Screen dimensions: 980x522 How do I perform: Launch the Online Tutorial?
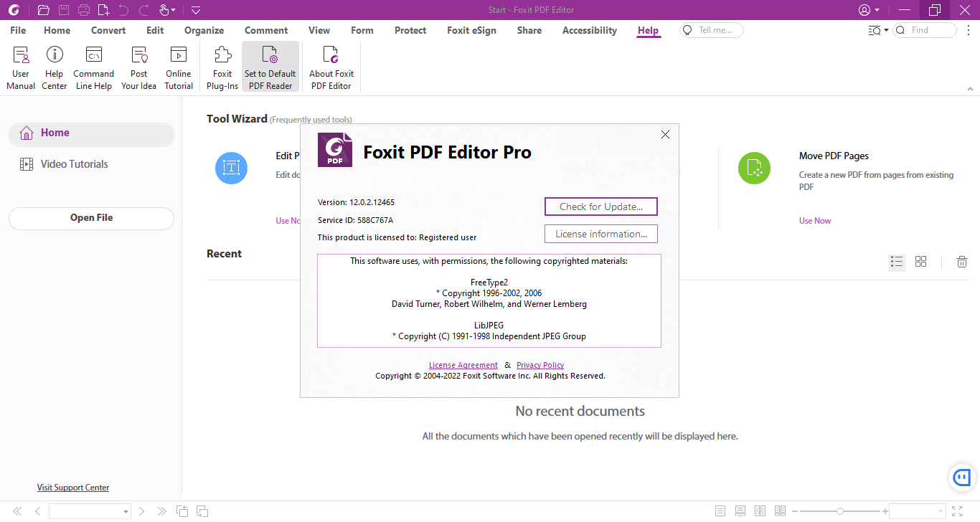tap(178, 66)
